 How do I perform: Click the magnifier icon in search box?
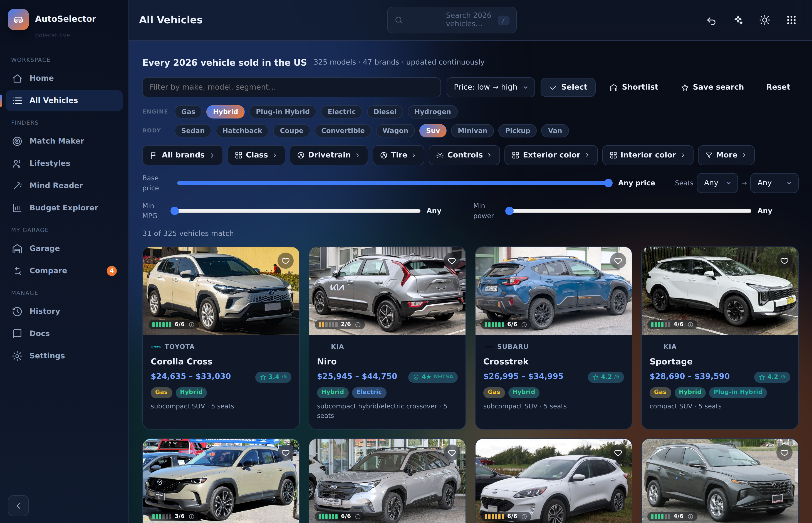click(x=399, y=20)
